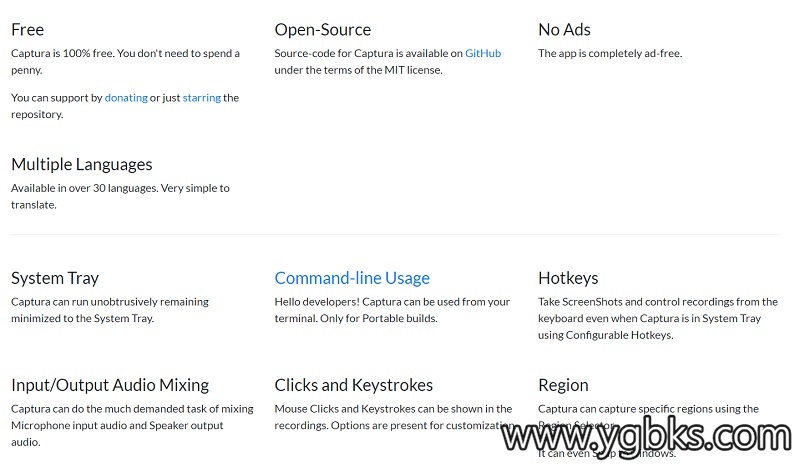Click text 'Available in over 30 languages'
800x473 pixels.
click(x=84, y=188)
